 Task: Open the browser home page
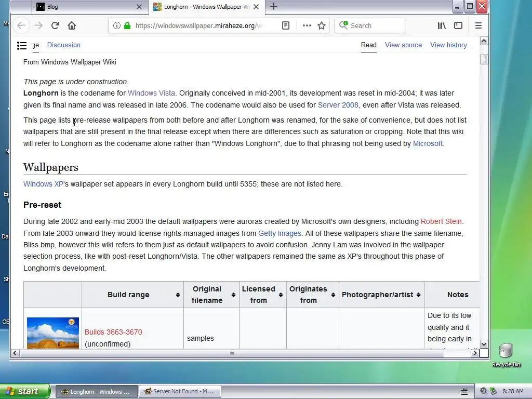point(72,25)
